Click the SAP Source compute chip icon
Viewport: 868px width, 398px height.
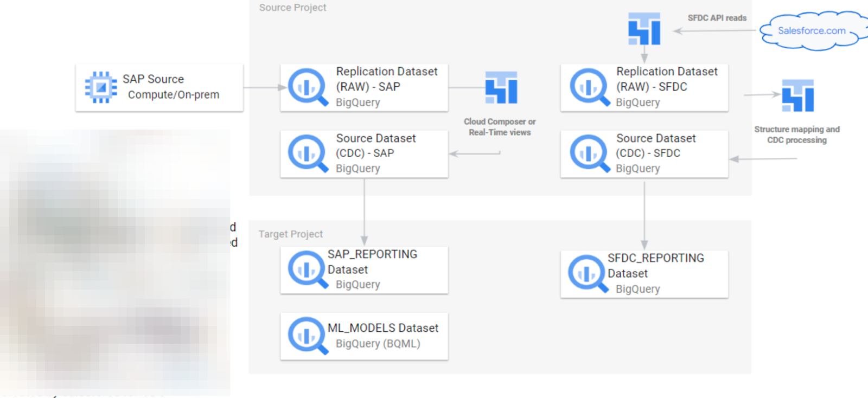coord(101,87)
